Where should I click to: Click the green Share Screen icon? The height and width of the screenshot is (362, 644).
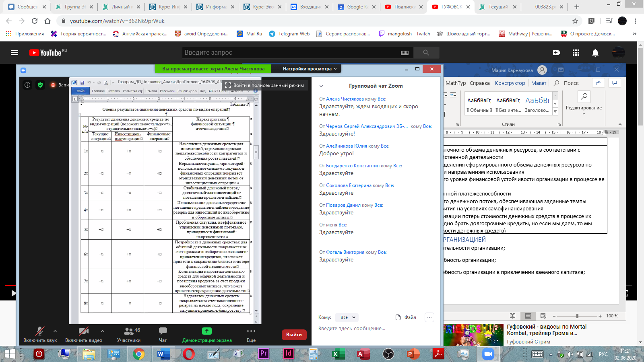(206, 331)
